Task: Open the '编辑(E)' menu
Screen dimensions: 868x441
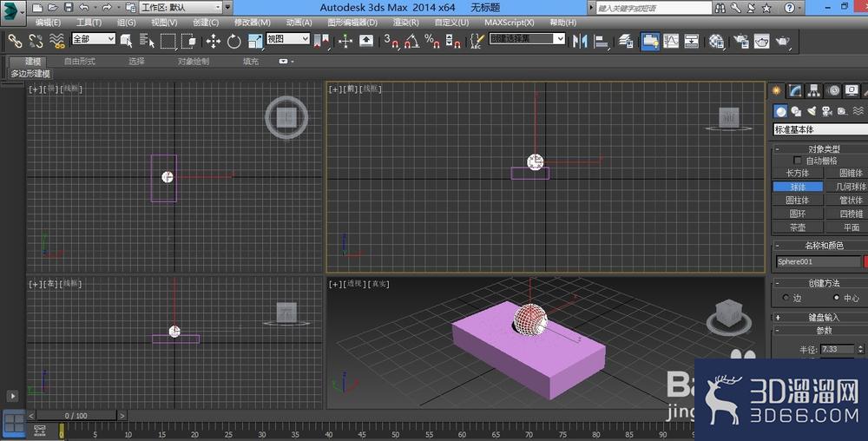Action: point(48,23)
